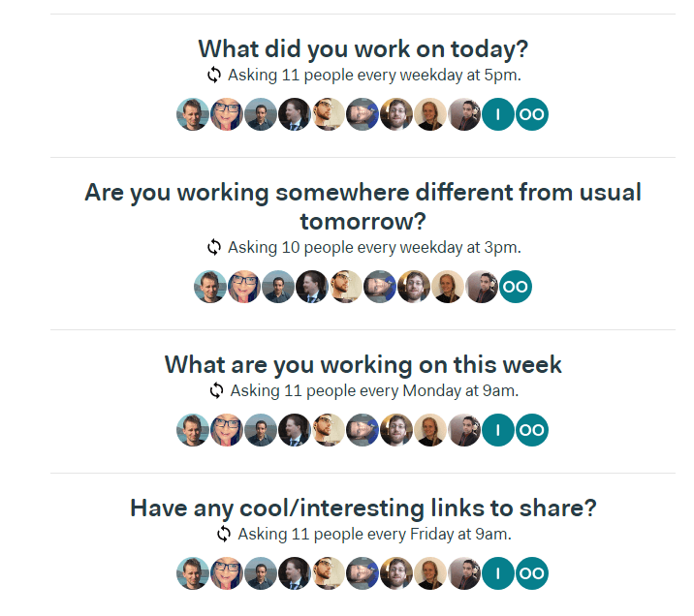Select the "OO" badge under the cool/interesting links question
Viewport: 694px width, 616px height.
tap(532, 573)
